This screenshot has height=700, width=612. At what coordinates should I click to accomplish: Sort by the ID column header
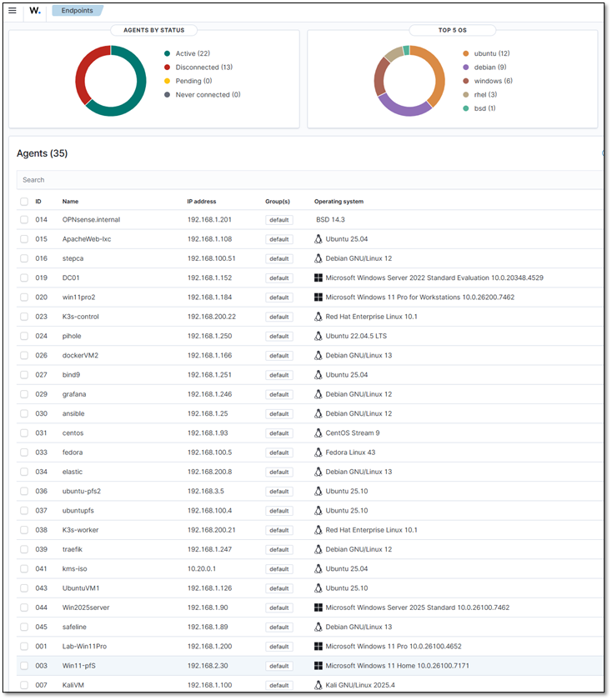point(38,202)
